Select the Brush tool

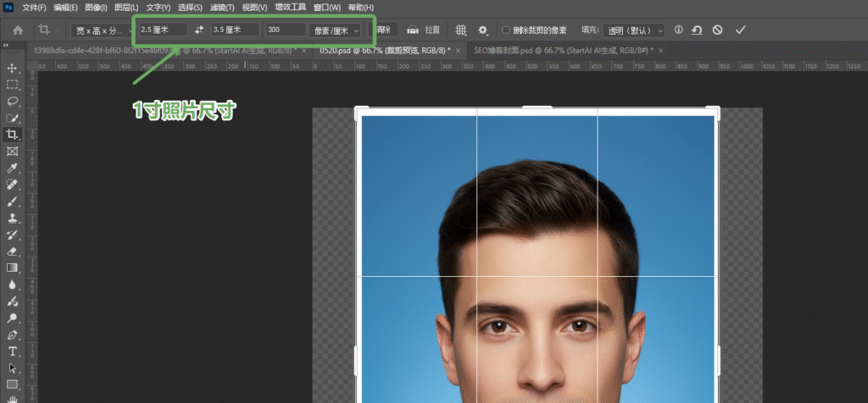coord(12,201)
